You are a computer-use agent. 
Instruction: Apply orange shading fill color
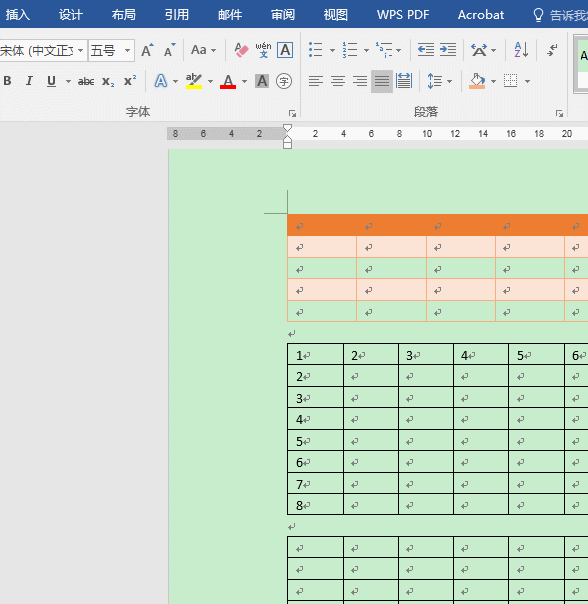click(477, 81)
